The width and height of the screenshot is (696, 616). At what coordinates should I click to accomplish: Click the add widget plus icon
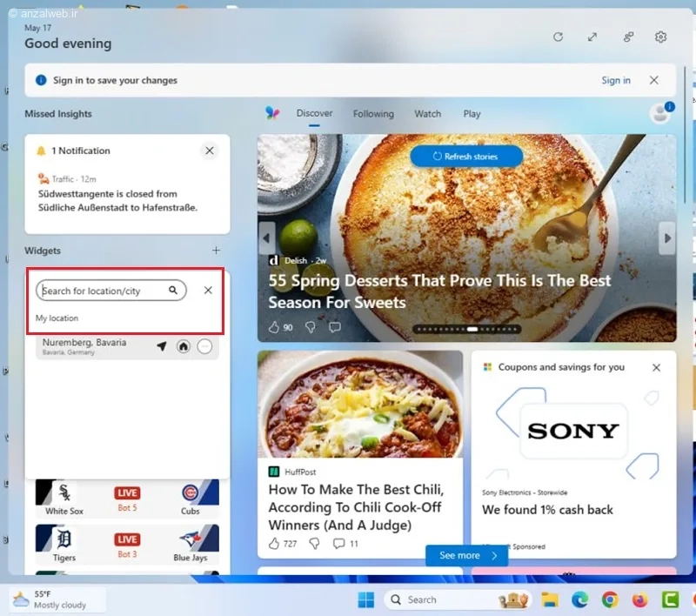click(216, 251)
